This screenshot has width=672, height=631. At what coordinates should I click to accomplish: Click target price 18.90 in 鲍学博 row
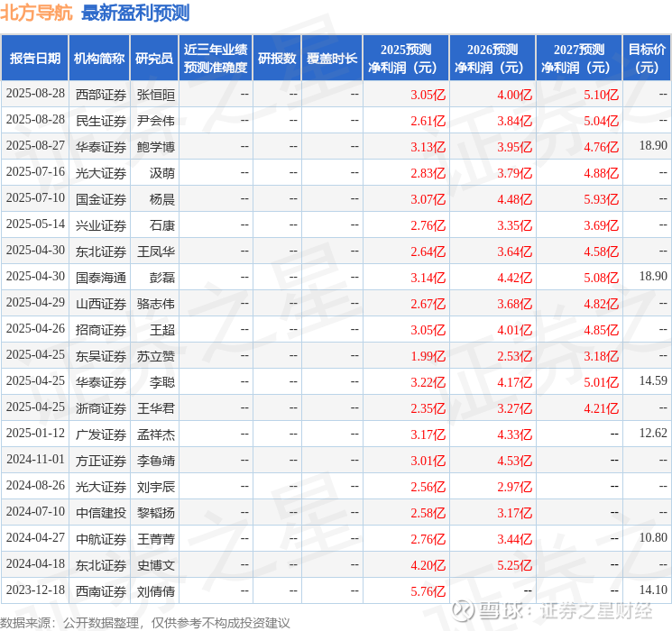coord(653,146)
